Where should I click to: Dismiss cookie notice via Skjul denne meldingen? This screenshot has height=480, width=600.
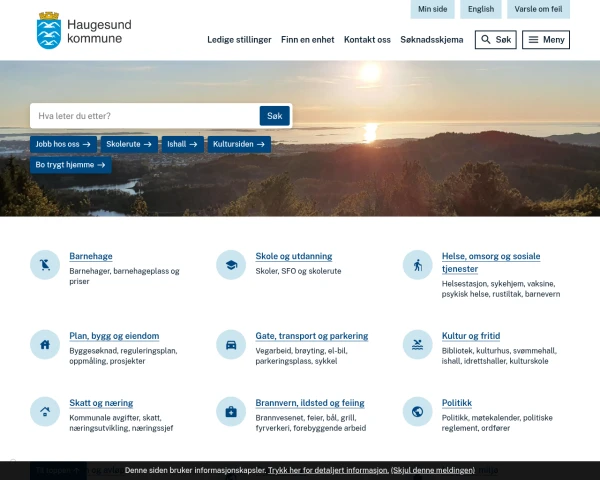(x=433, y=470)
